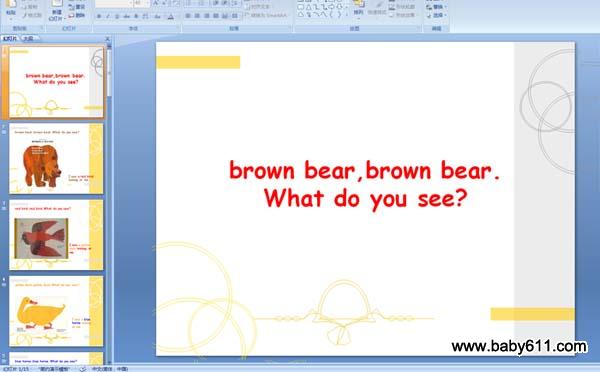This screenshot has height=372, width=600.
Task: Open the Arrange objects button
Action: (x=358, y=8)
